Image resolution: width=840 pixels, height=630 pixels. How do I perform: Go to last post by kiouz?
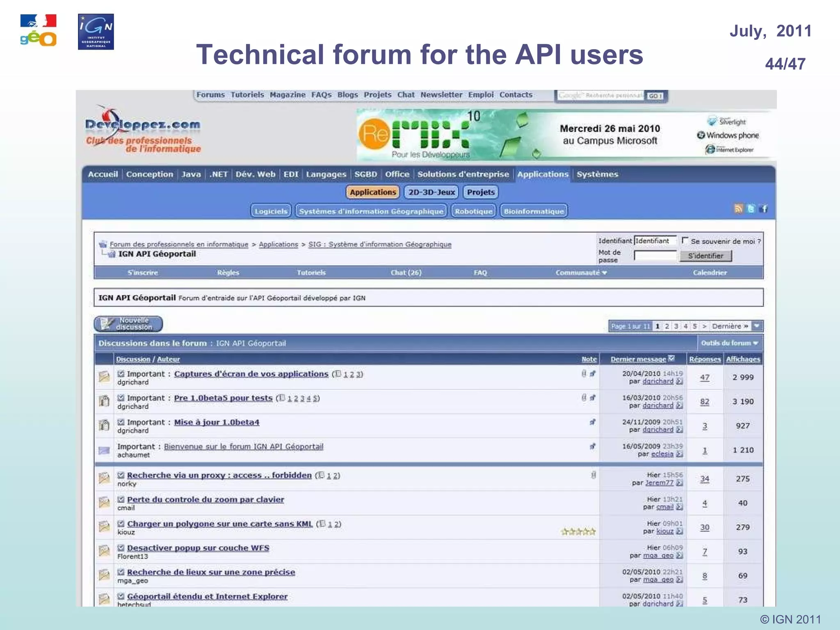(680, 531)
